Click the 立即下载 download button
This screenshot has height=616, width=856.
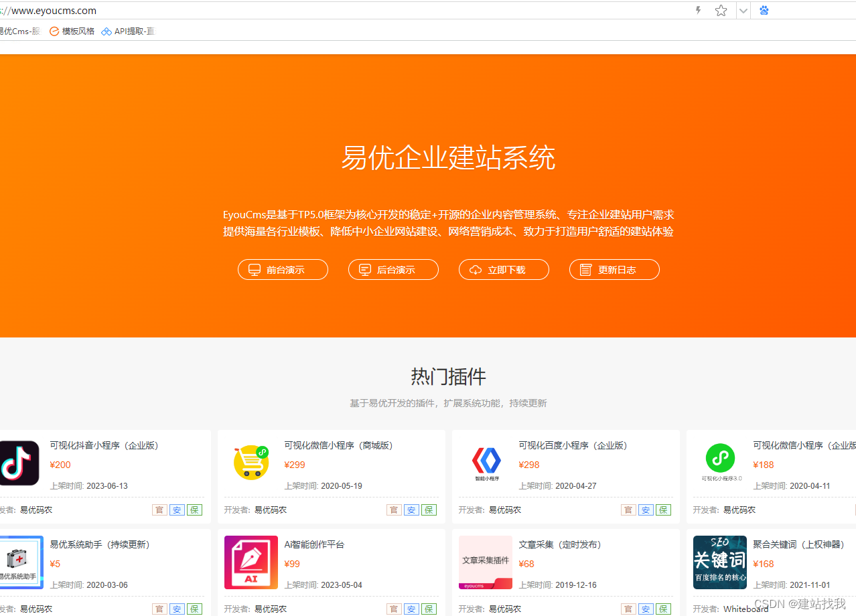click(x=503, y=270)
